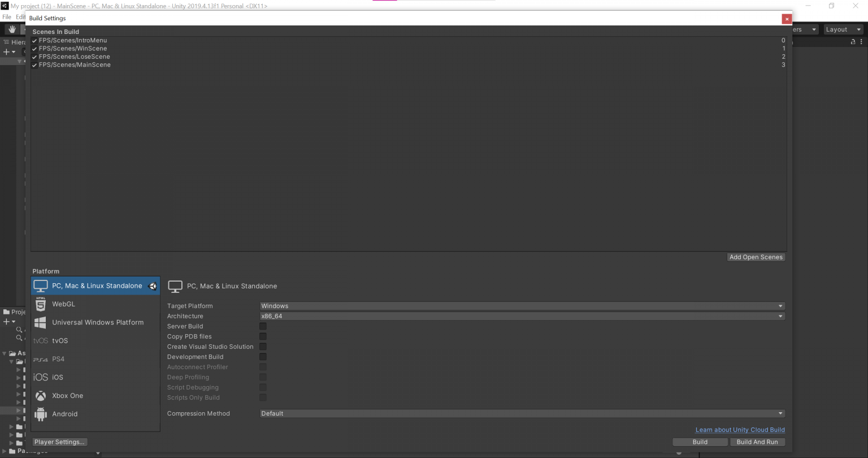Enable Development Build
The image size is (868, 458).
[263, 357]
